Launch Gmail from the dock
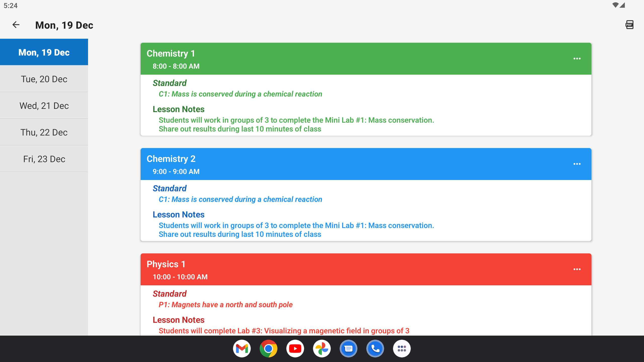Image resolution: width=644 pixels, height=362 pixels. [242, 349]
